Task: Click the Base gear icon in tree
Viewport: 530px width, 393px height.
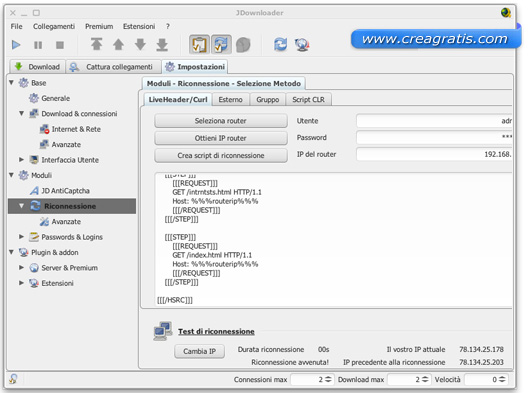Action: point(24,83)
